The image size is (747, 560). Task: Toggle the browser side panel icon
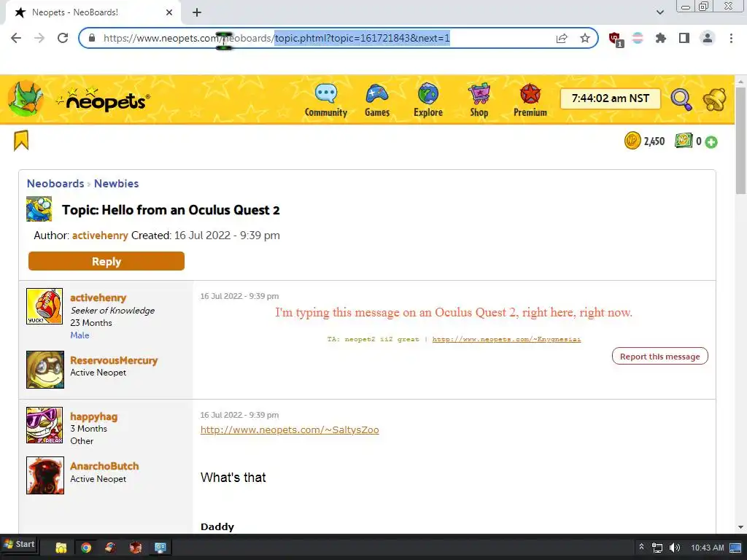684,38
